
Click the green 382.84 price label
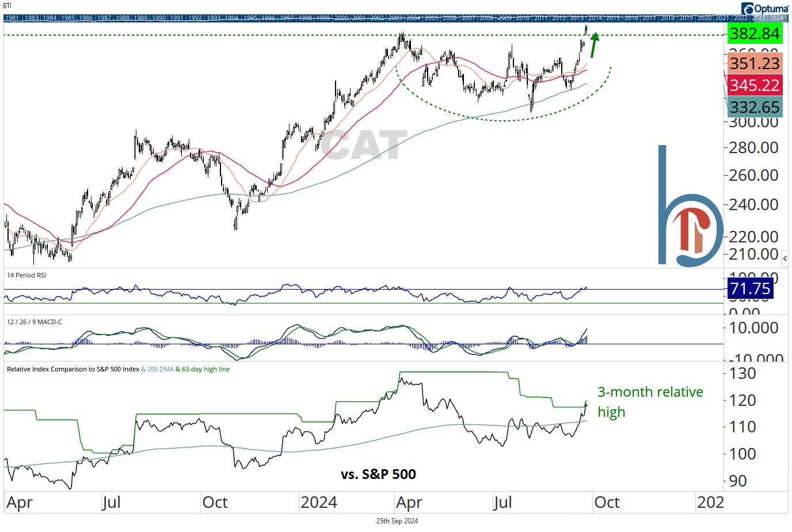[x=755, y=33]
